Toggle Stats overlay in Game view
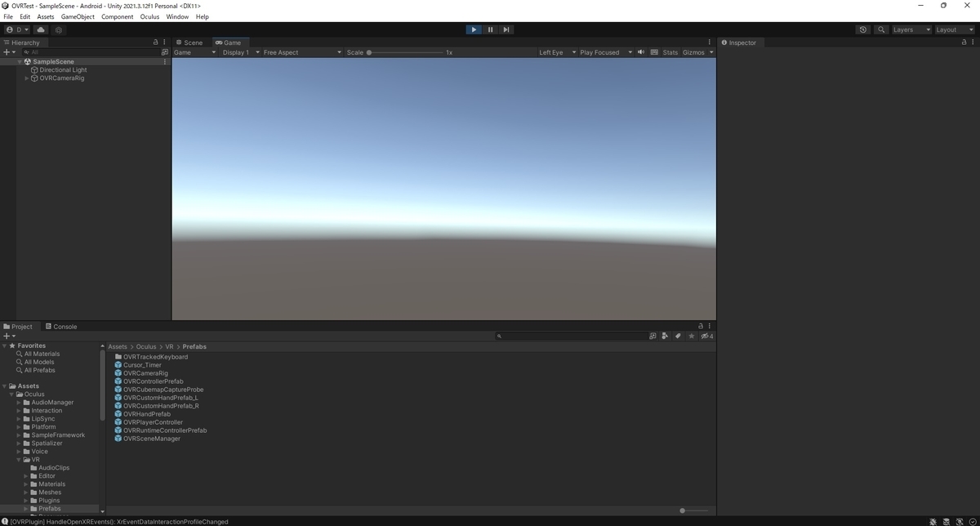Image resolution: width=980 pixels, height=526 pixels. 670,51
